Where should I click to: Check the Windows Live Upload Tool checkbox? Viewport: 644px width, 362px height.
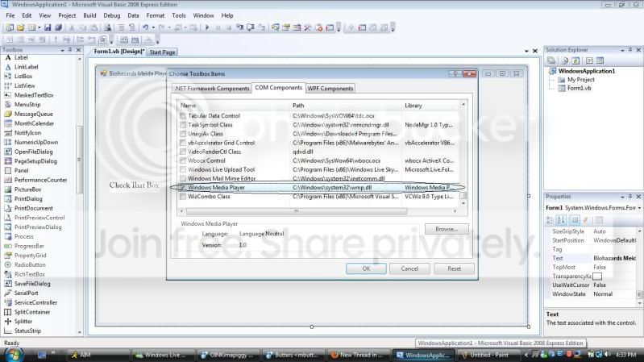click(x=183, y=169)
